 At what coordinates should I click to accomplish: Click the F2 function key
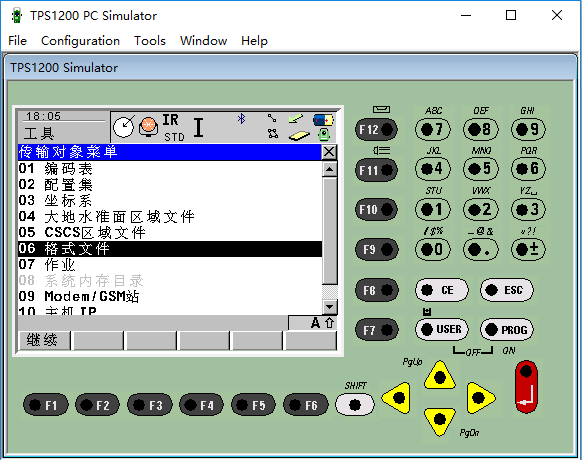click(98, 405)
